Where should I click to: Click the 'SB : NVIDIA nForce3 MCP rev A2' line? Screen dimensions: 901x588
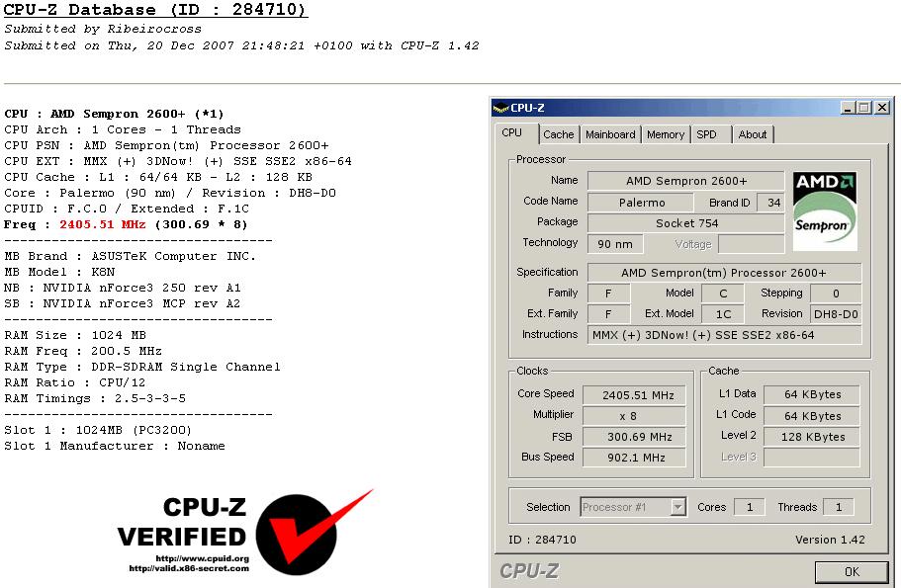point(123,303)
